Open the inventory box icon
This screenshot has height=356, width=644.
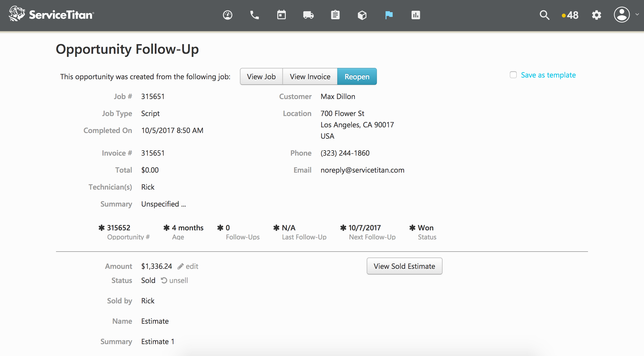362,15
